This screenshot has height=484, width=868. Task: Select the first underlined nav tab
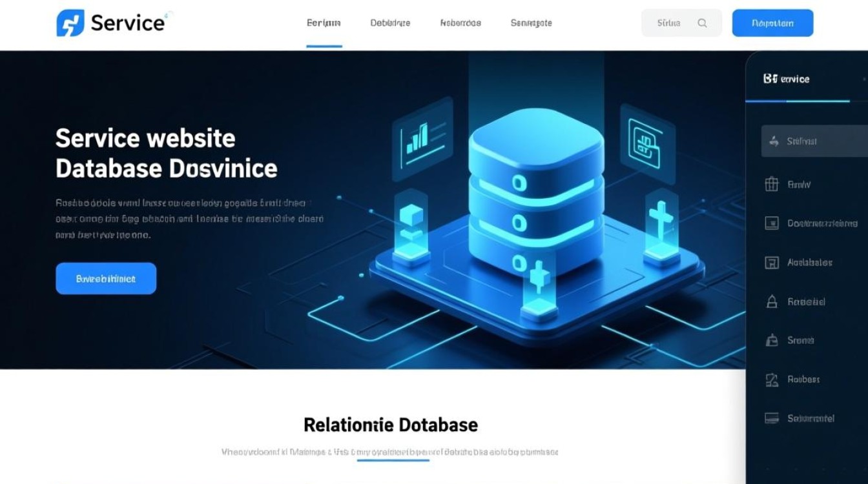point(324,23)
